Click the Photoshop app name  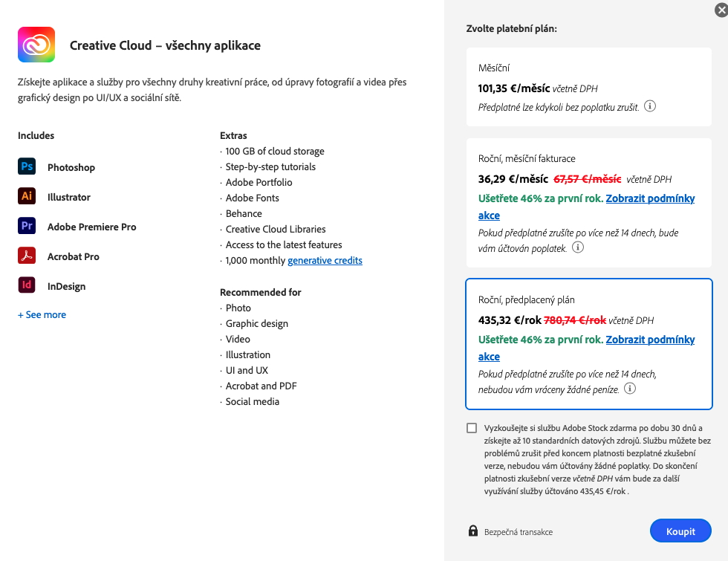(71, 167)
